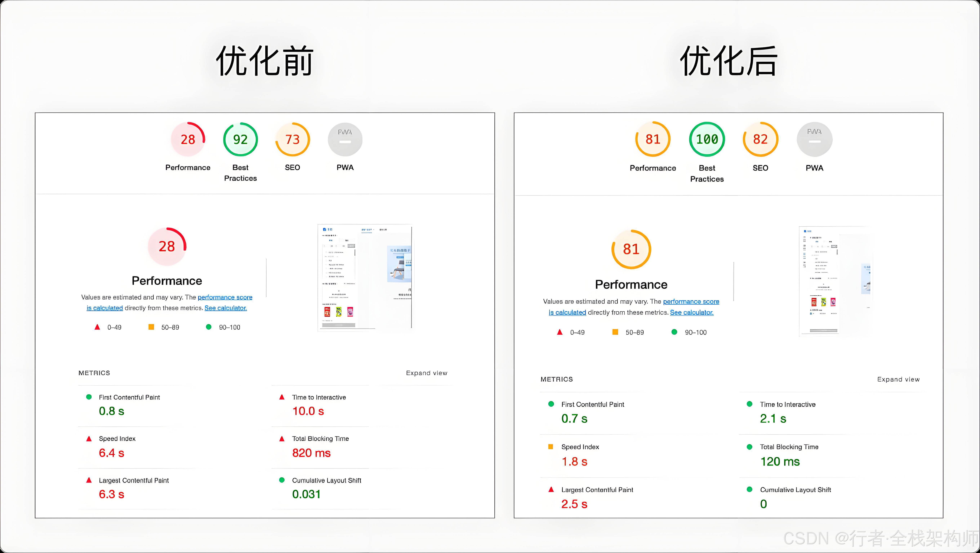Click the 82 SEO gauge in 优化后 panel
Image resolution: width=980 pixels, height=553 pixels.
(760, 139)
